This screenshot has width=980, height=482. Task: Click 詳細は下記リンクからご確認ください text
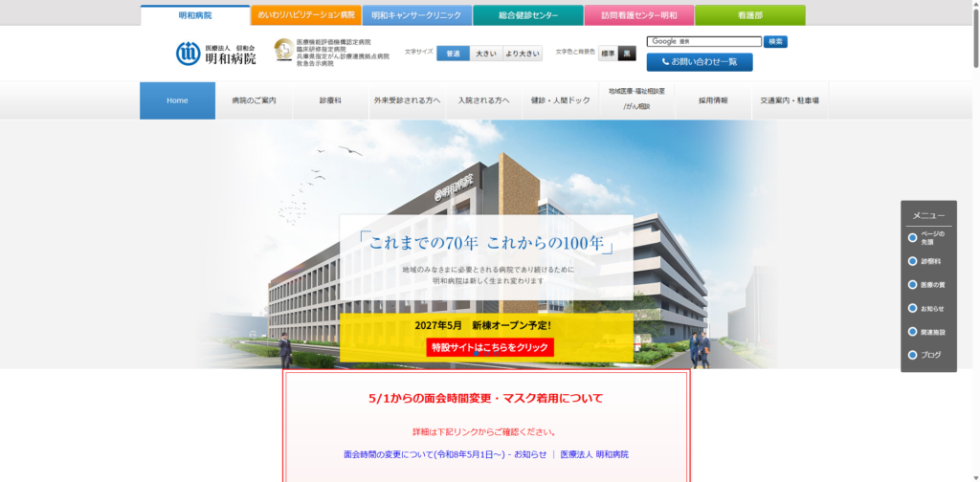pos(484,431)
